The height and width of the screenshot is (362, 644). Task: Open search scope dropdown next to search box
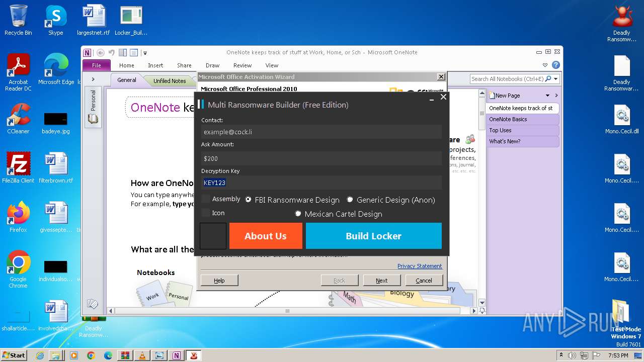click(x=554, y=79)
